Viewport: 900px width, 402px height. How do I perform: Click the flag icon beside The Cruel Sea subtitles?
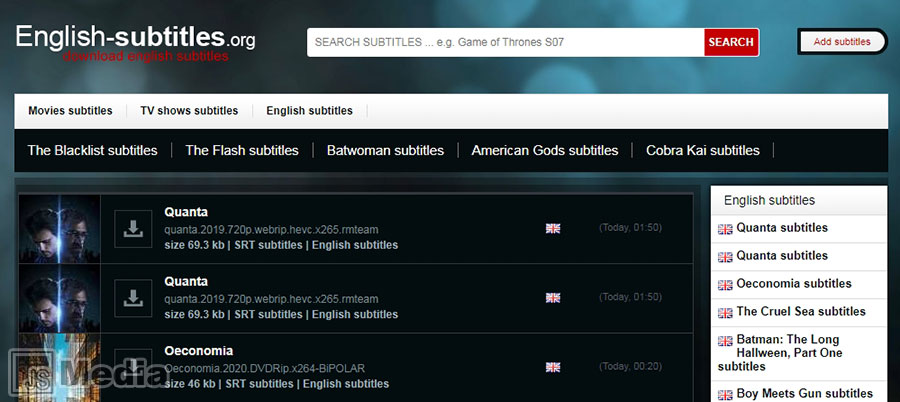tap(725, 313)
